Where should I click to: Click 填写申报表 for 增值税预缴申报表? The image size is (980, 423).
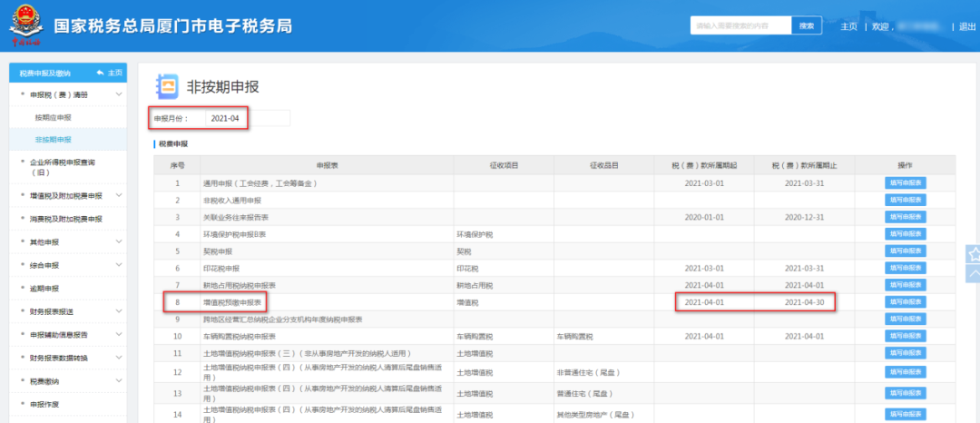905,301
